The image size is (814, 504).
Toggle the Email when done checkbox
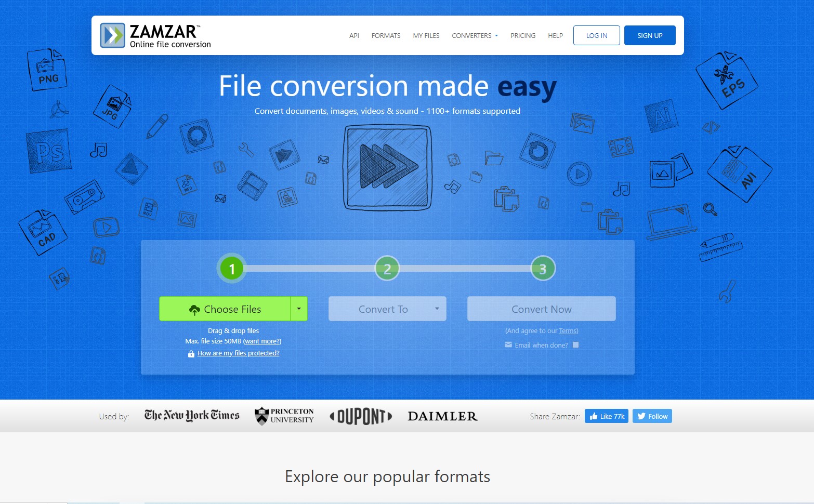(x=575, y=344)
